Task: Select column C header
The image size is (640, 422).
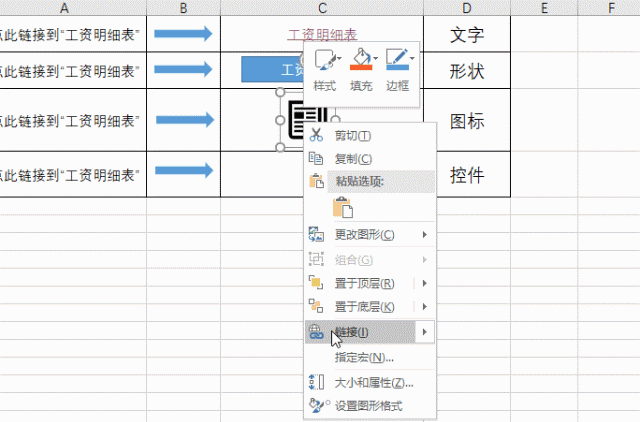Action: click(x=322, y=8)
